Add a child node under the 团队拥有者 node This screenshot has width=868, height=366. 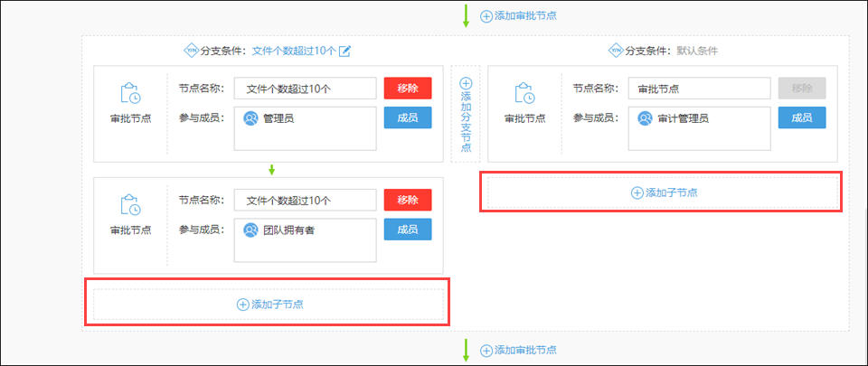[269, 305]
